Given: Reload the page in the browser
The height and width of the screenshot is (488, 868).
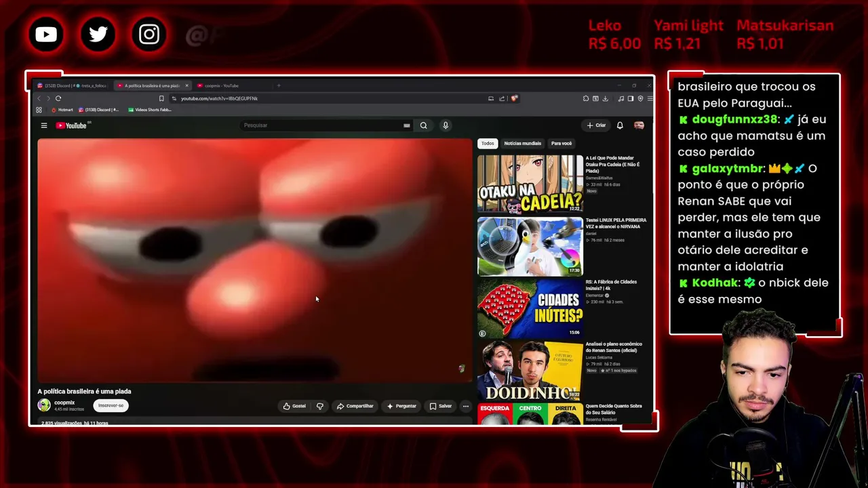Looking at the screenshot, I should coord(58,98).
